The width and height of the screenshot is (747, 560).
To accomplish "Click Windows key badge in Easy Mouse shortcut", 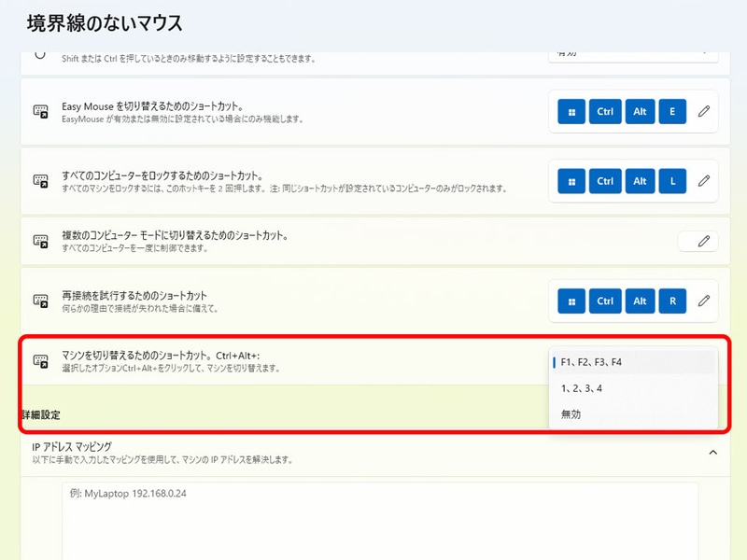I will click(571, 111).
